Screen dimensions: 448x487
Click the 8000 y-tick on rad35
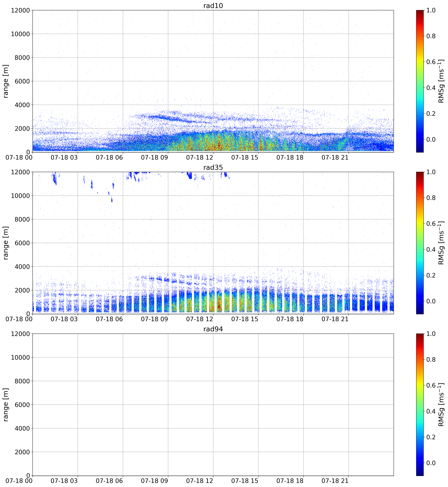click(22, 219)
